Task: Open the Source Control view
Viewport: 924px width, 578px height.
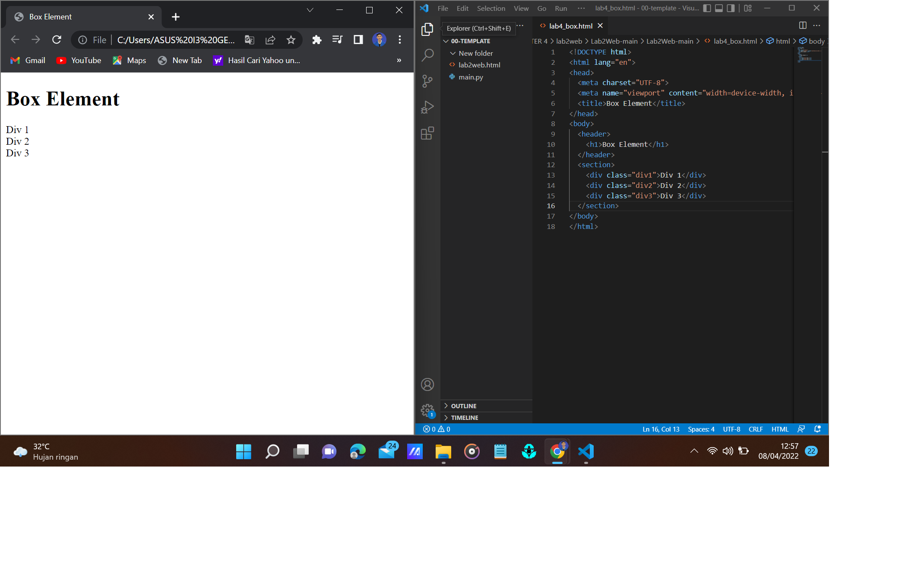Action: click(427, 81)
